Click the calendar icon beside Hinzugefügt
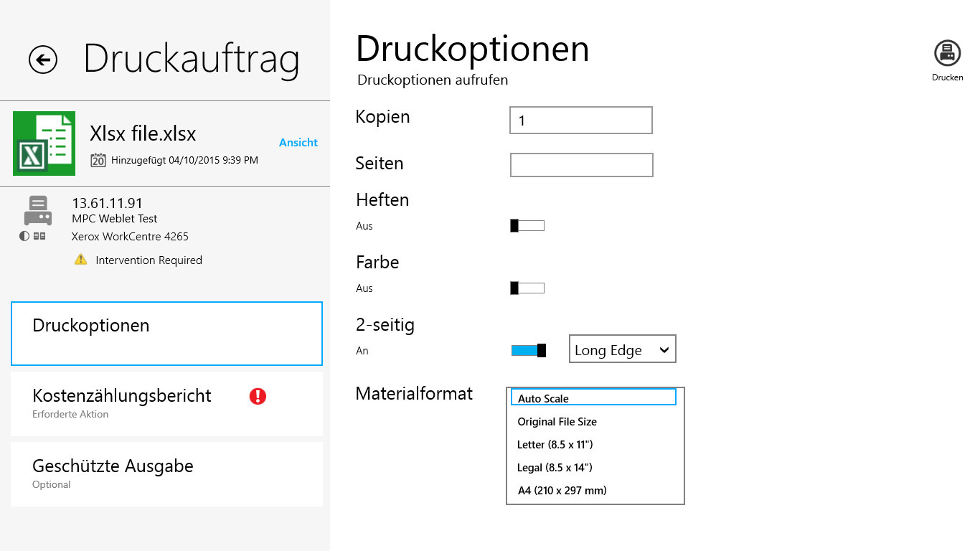 [x=98, y=160]
